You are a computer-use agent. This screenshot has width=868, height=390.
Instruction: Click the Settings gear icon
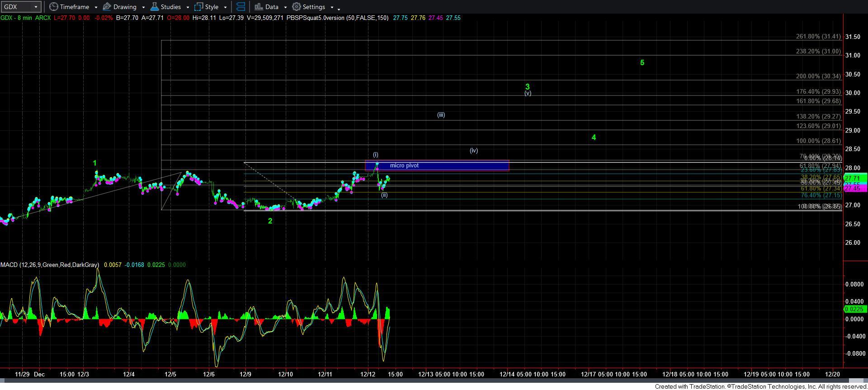coord(297,7)
